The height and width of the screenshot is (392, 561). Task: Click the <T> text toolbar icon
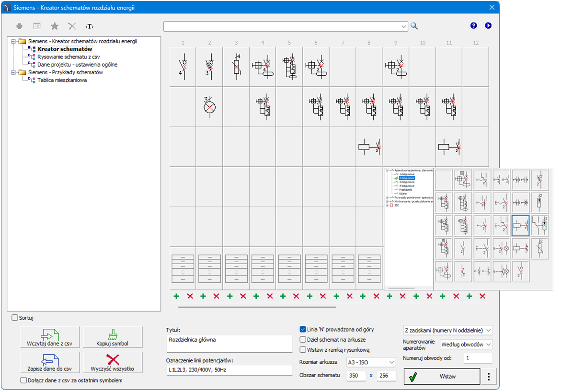coord(90,26)
